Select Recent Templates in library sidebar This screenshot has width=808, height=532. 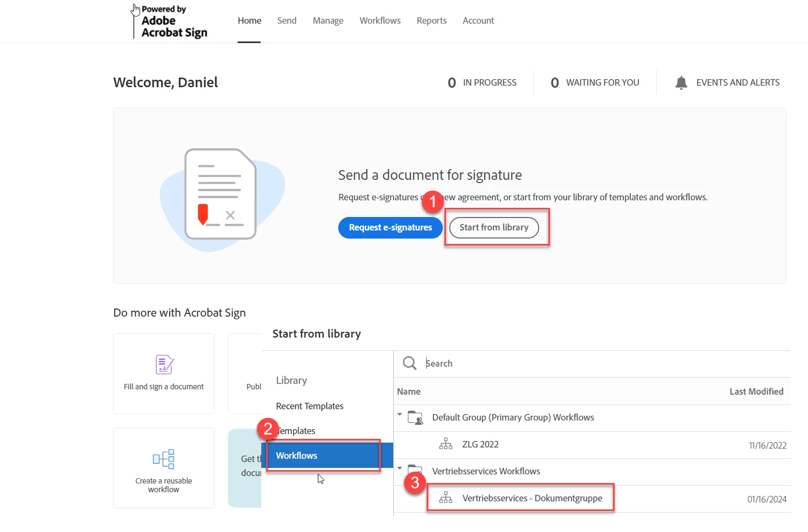click(x=310, y=406)
